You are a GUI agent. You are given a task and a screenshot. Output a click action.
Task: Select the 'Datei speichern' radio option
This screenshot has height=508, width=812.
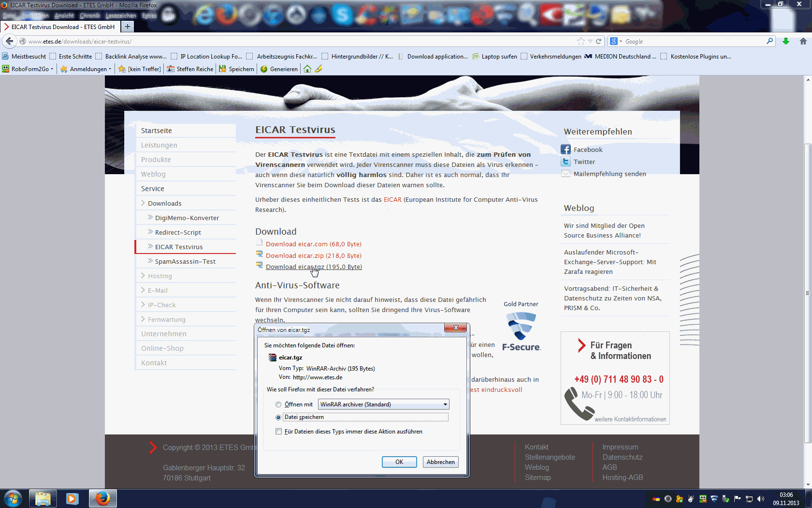[278, 417]
